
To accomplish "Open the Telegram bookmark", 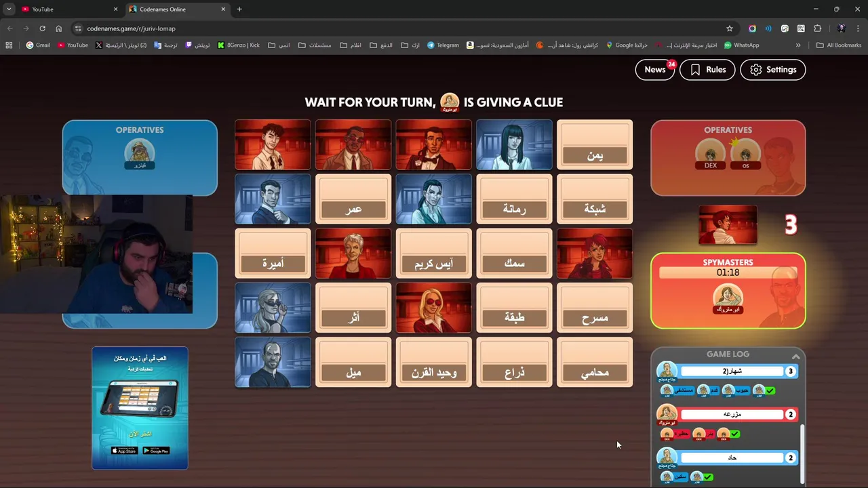I will [443, 45].
